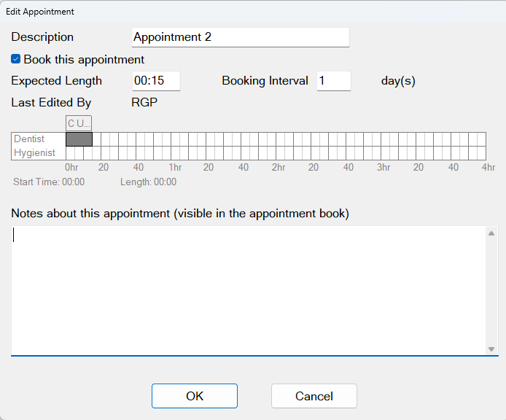Select Dentist row cell at 1hr mark
The height and width of the screenshot is (420, 506).
tap(175, 139)
